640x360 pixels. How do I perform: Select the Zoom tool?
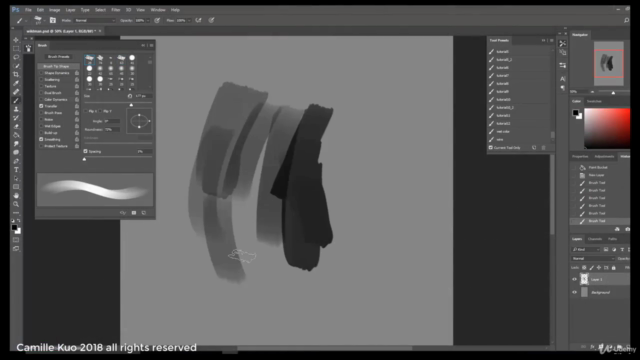pyautogui.click(x=16, y=204)
